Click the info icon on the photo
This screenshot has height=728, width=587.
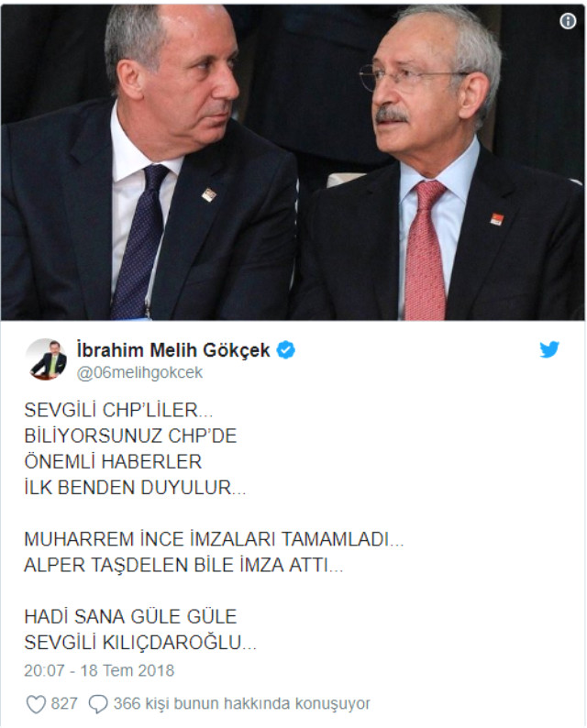click(x=568, y=21)
